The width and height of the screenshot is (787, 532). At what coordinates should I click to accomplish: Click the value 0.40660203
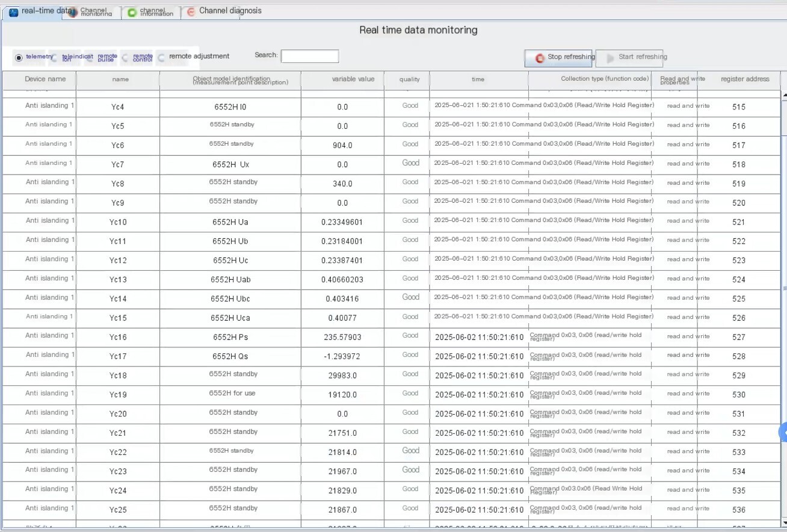(342, 280)
